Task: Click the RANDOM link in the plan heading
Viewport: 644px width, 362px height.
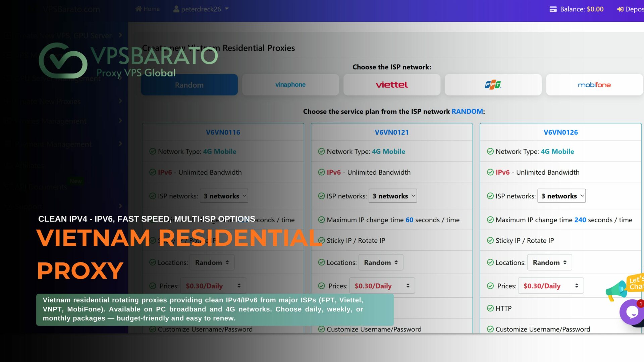Action: pyautogui.click(x=467, y=111)
